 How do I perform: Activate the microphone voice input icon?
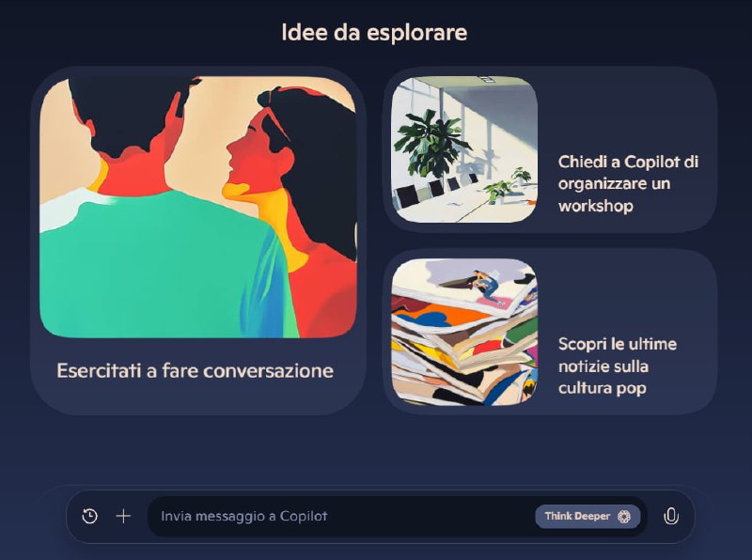coord(671,517)
